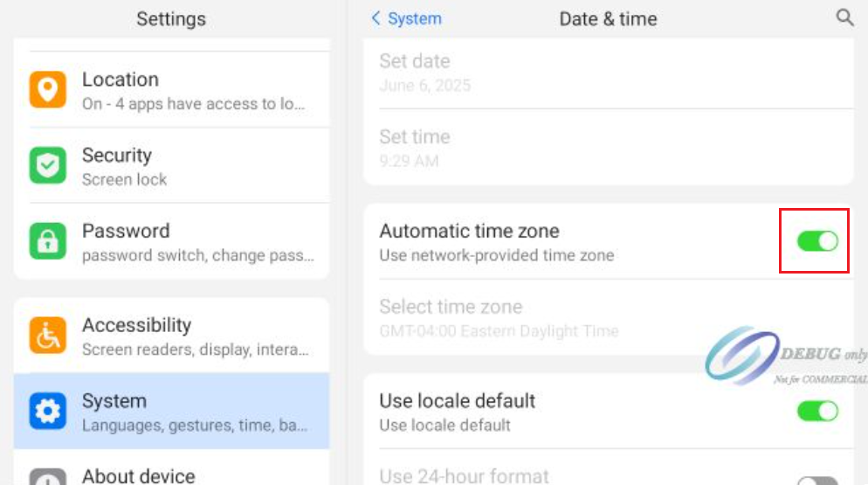Click the About device icon
This screenshot has width=868, height=485.
coord(47,477)
